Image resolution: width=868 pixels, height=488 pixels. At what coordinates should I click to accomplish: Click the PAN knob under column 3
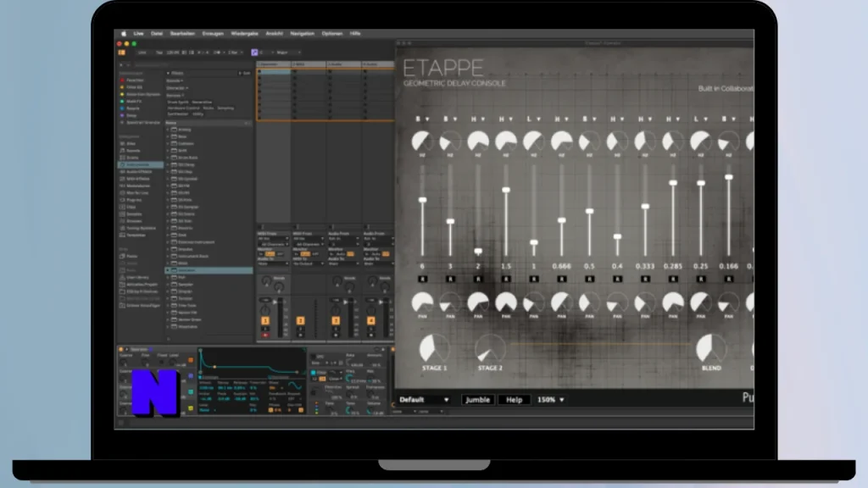450,302
